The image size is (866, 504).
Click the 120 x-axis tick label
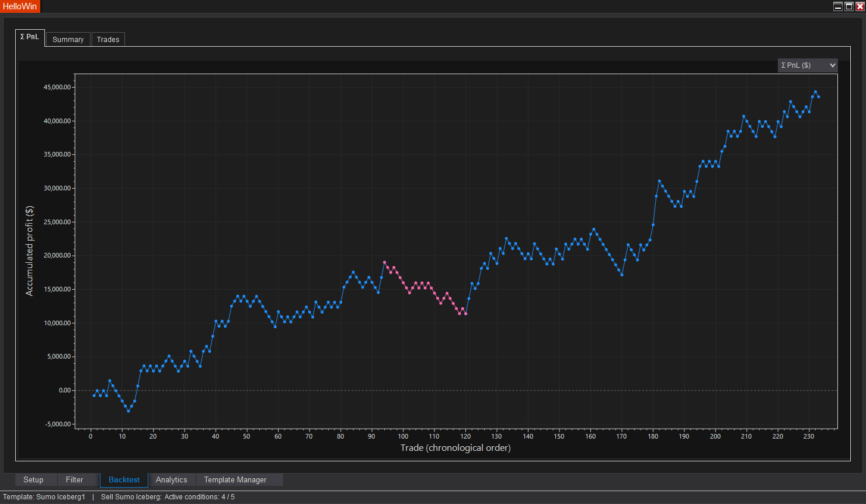[465, 436]
